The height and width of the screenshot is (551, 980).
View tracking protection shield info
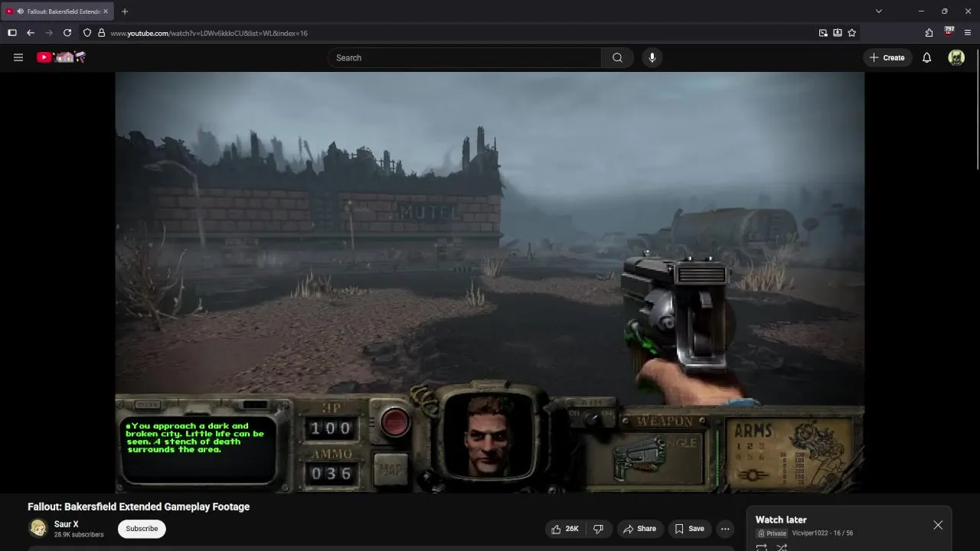coord(87,33)
